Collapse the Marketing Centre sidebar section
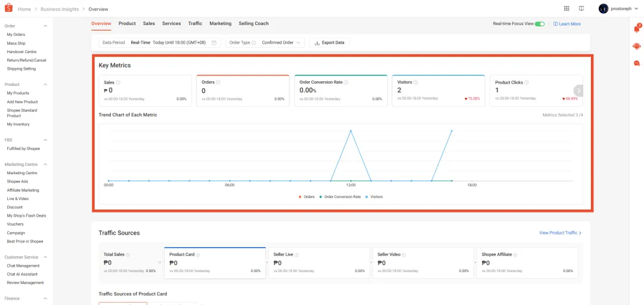This screenshot has height=305, width=644. pyautogui.click(x=46, y=164)
